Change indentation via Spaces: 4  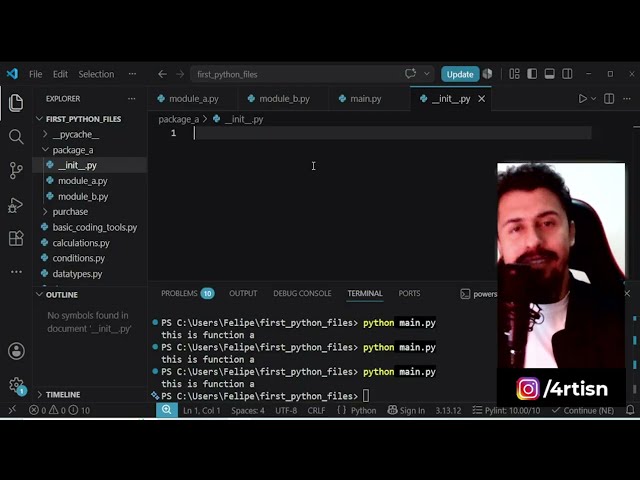248,410
